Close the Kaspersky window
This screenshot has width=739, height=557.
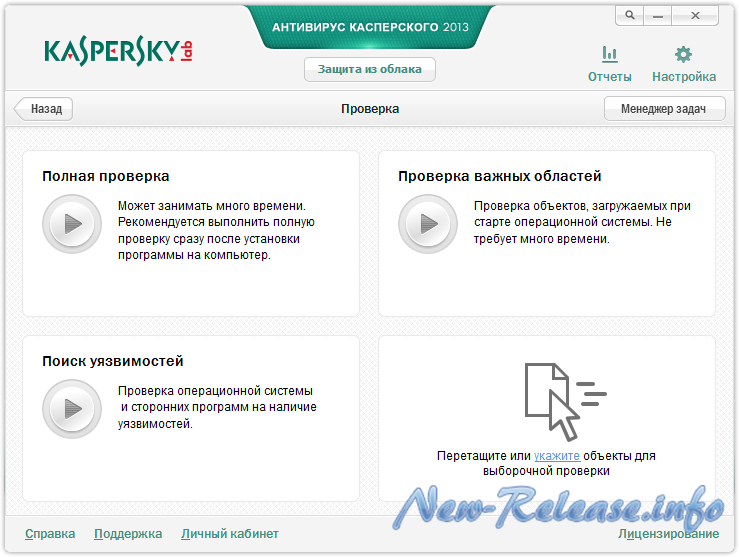(x=695, y=16)
